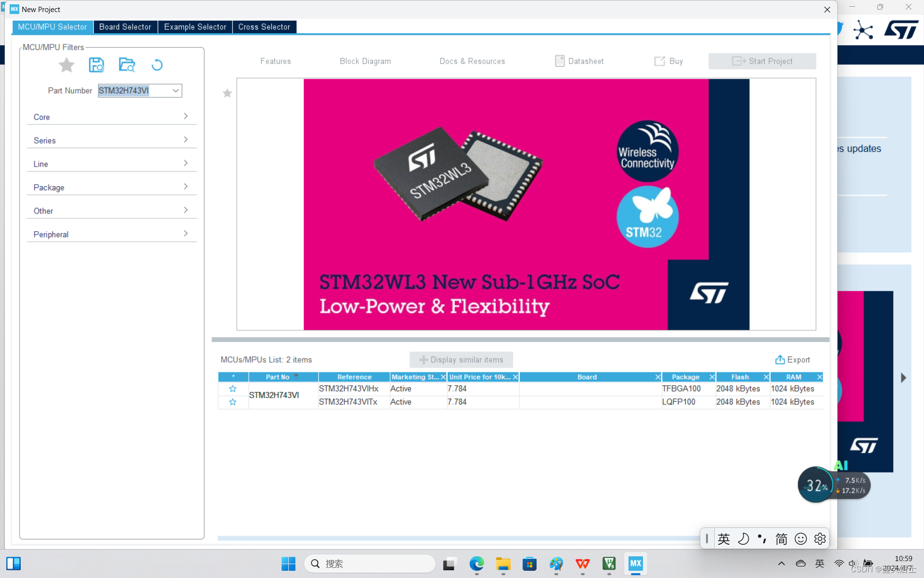Screen dimensions: 924x578
Task: Open the Part Number dropdown arrow
Action: (176, 91)
